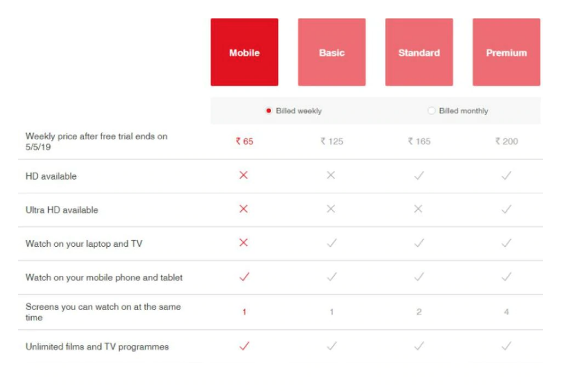Click the ₹ 200 Premium weekly price
This screenshot has height=391, width=567.
[507, 141]
